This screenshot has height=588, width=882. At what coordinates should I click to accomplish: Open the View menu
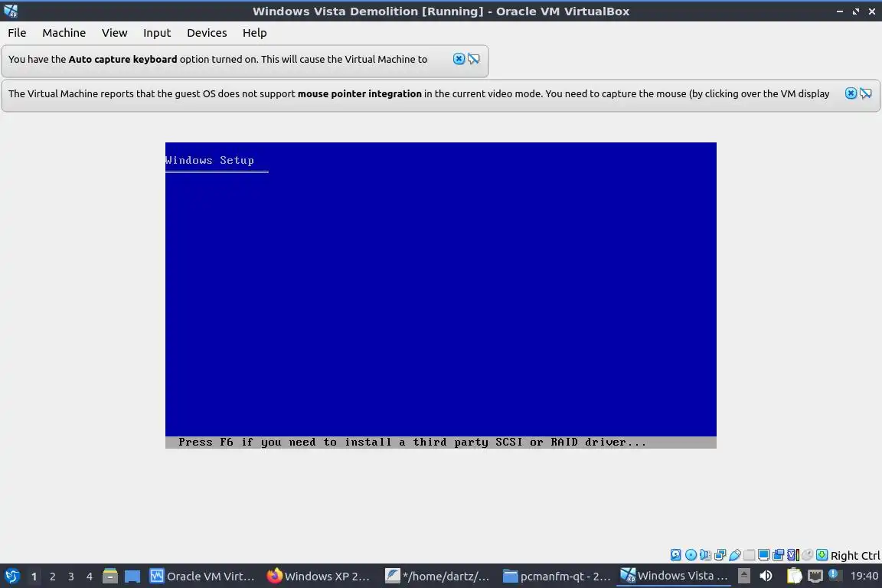(x=114, y=33)
